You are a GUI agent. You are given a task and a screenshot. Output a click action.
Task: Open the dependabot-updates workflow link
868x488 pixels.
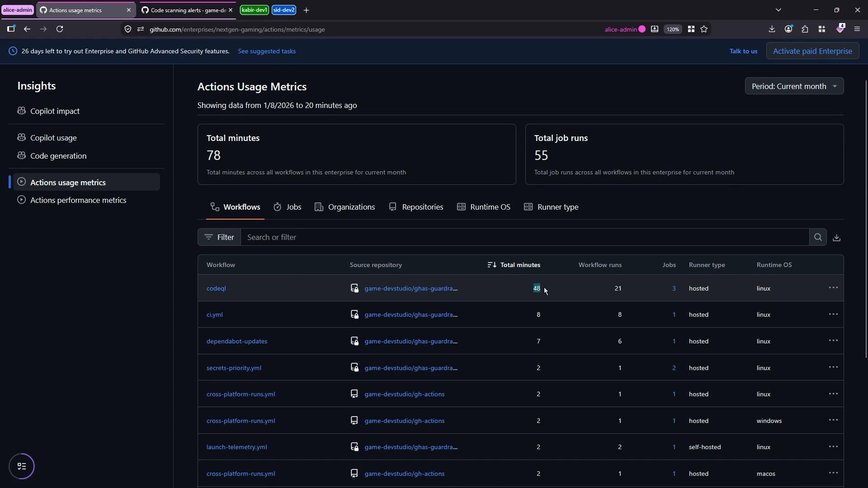(x=237, y=341)
